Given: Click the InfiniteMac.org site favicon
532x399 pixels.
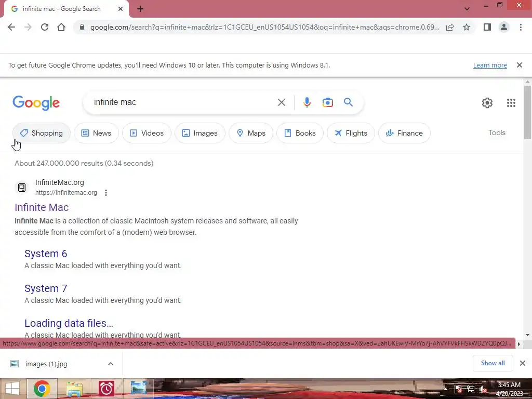Looking at the screenshot, I should pos(22,187).
